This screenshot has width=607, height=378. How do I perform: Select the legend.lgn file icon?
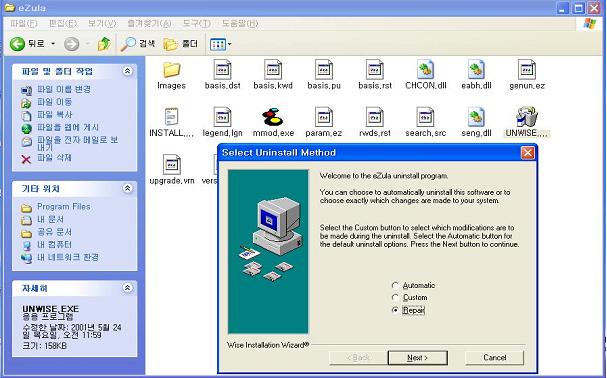pos(222,117)
